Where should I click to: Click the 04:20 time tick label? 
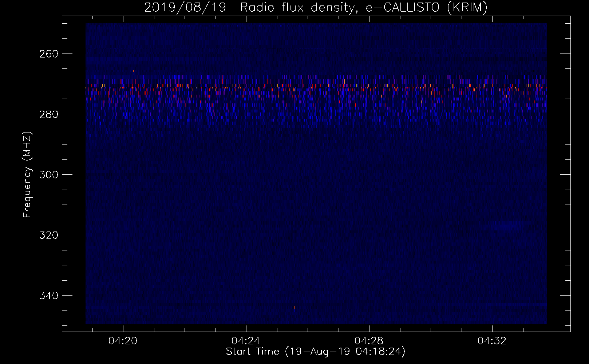(x=123, y=341)
